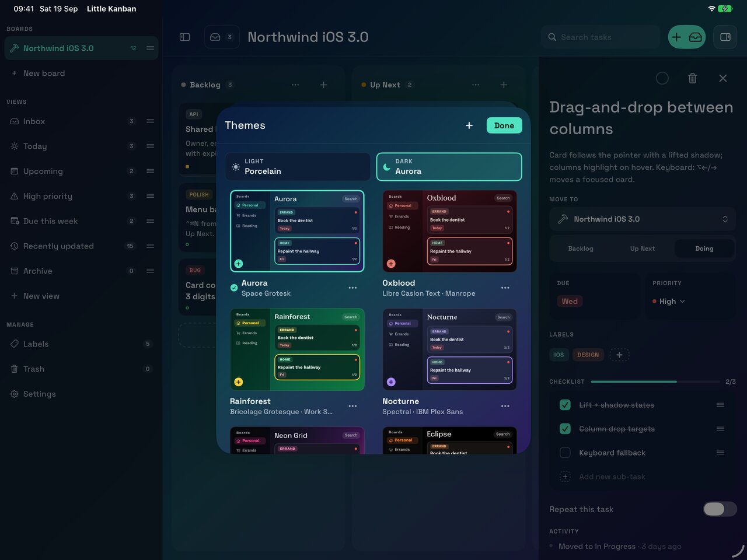This screenshot has height=560, width=747.
Task: Open Up Next column options menu
Action: [x=476, y=85]
